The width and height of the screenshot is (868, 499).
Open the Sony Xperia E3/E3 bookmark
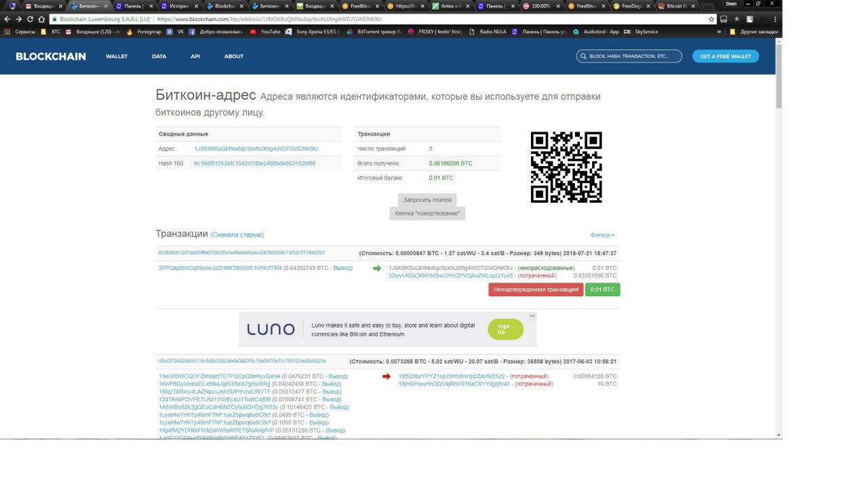pyautogui.click(x=313, y=31)
